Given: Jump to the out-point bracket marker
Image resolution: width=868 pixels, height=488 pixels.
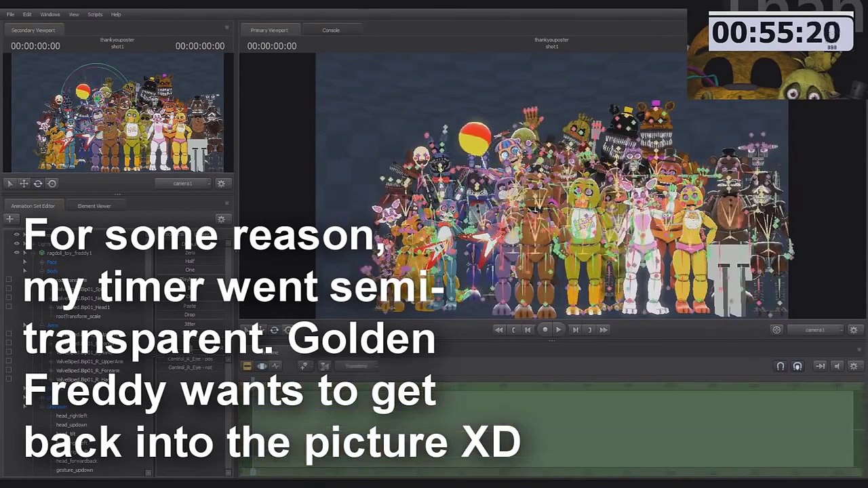Looking at the screenshot, I should point(589,330).
